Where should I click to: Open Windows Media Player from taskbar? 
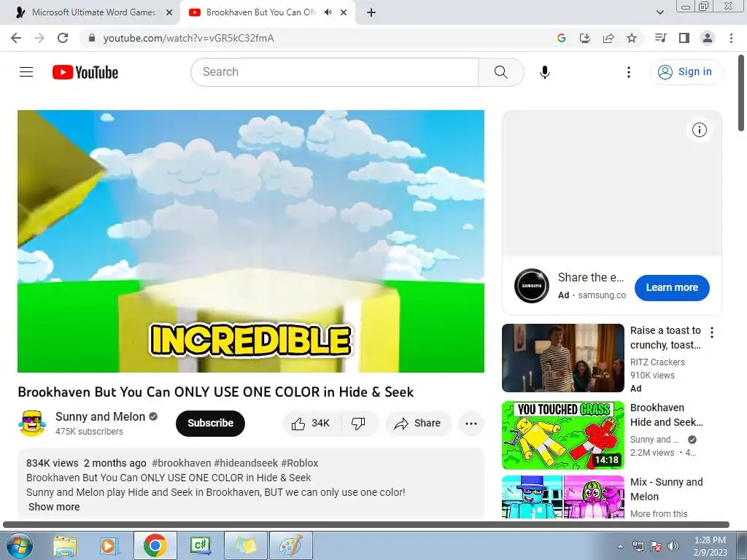(x=109, y=545)
